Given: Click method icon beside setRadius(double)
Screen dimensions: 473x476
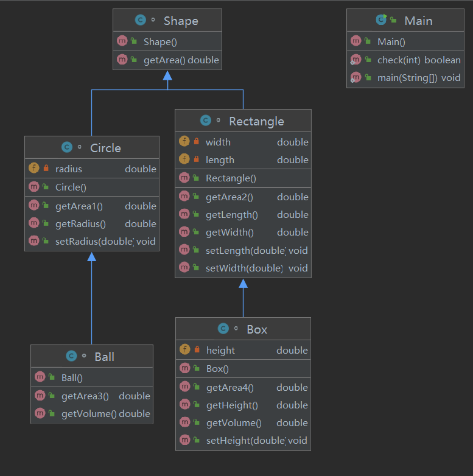Looking at the screenshot, I should 33,240.
